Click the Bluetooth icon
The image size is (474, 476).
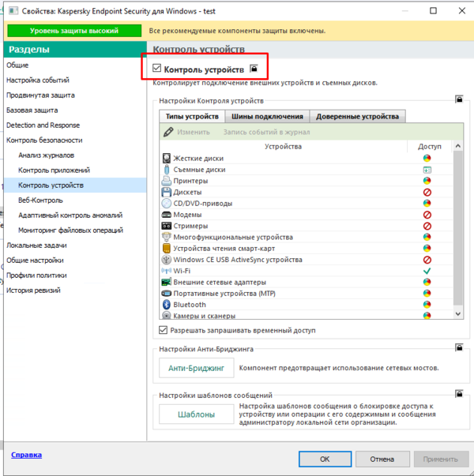point(166,305)
